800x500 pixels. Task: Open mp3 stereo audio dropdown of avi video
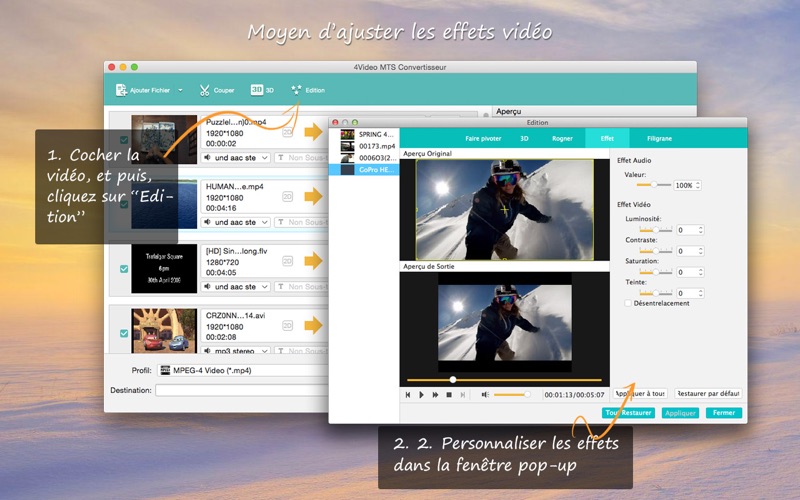[x=236, y=351]
